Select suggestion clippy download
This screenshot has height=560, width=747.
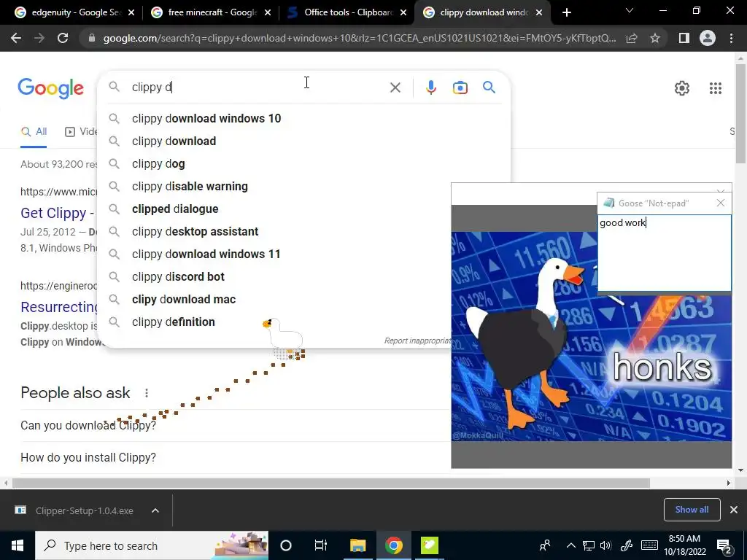click(x=304, y=141)
